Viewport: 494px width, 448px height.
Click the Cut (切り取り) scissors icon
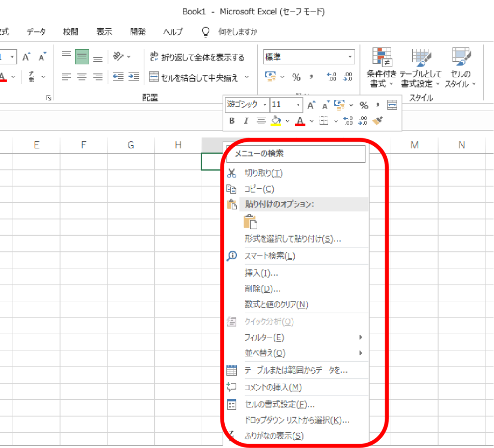232,173
